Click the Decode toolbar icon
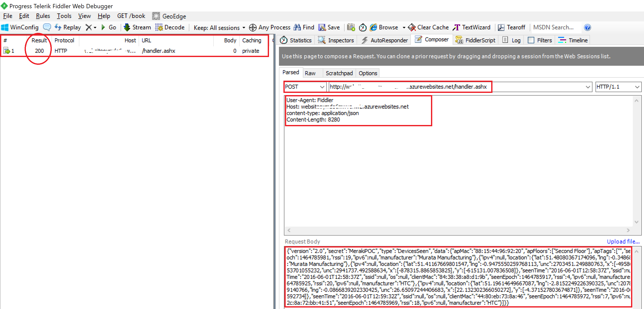The width and height of the screenshot is (644, 309). pyautogui.click(x=159, y=27)
